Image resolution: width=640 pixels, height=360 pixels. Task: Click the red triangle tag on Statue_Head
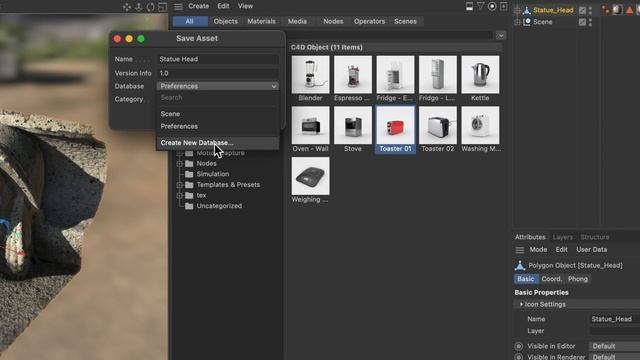coord(629,10)
